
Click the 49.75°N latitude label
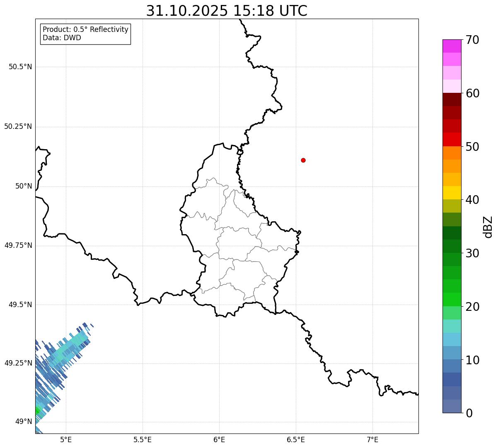point(18,245)
